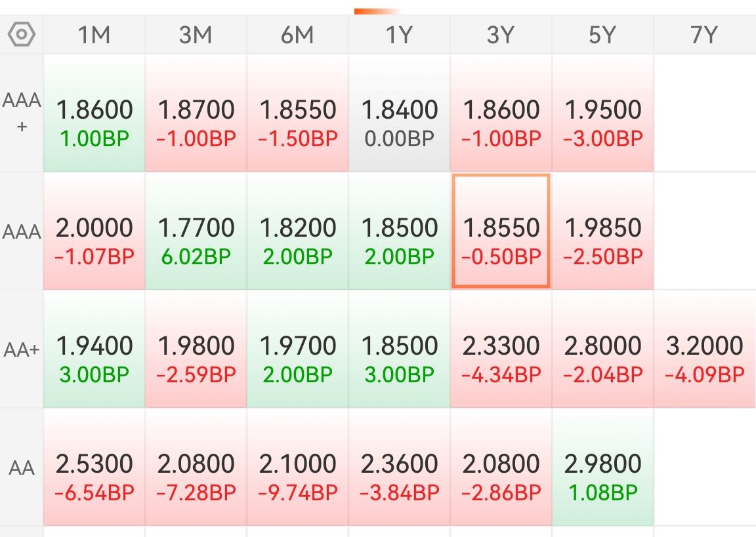Select the AAA+ rating row label

[x=22, y=113]
